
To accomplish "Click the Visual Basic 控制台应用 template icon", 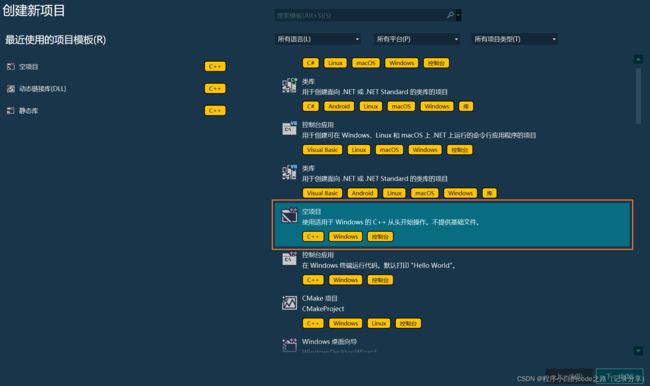I will (289, 129).
